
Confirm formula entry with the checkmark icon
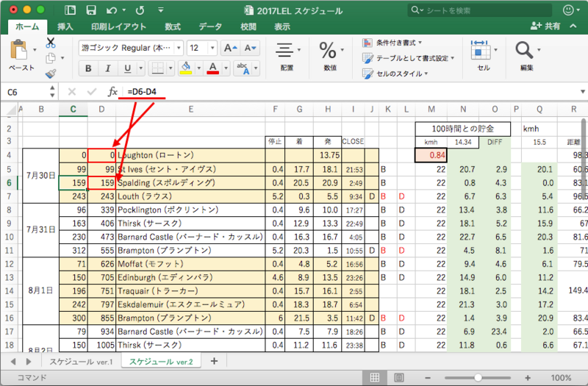91,92
